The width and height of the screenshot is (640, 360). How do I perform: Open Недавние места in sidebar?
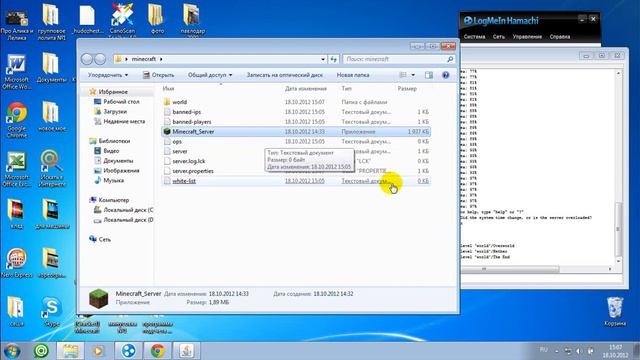124,121
